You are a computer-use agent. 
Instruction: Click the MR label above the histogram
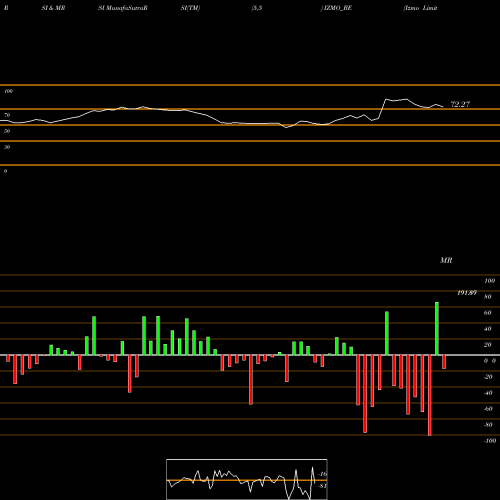point(446,260)
